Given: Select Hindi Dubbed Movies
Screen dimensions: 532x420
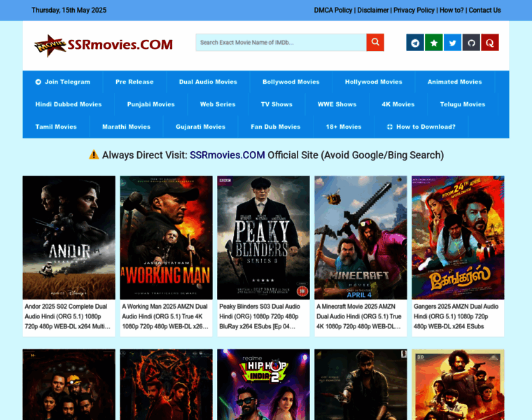Looking at the screenshot, I should 69,104.
